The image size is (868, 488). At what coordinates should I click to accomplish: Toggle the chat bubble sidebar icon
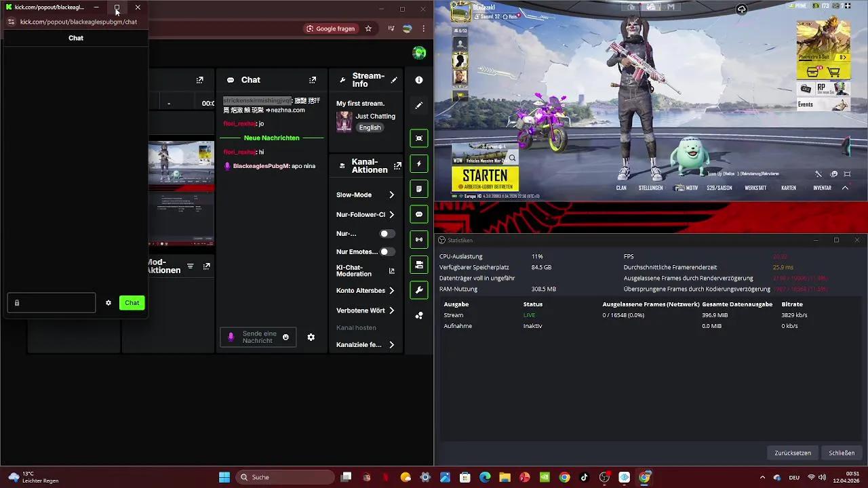(x=419, y=214)
